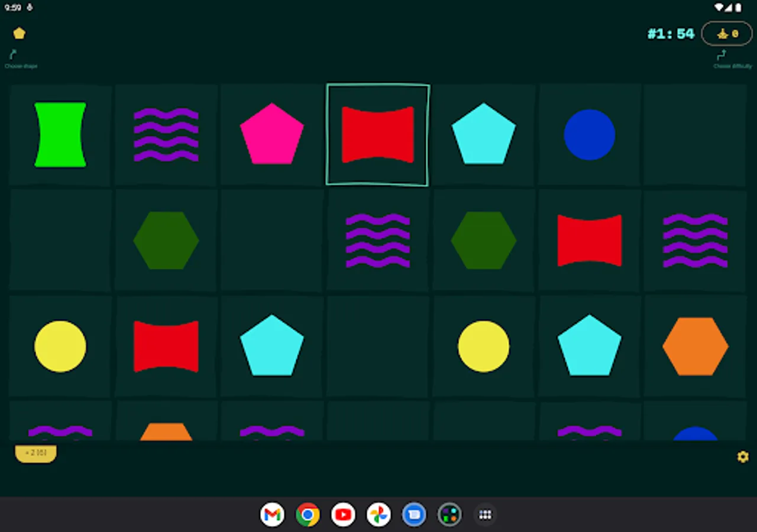This screenshot has height=532, width=757.
Task: Select the dark green hexagon tile
Action: tap(166, 240)
